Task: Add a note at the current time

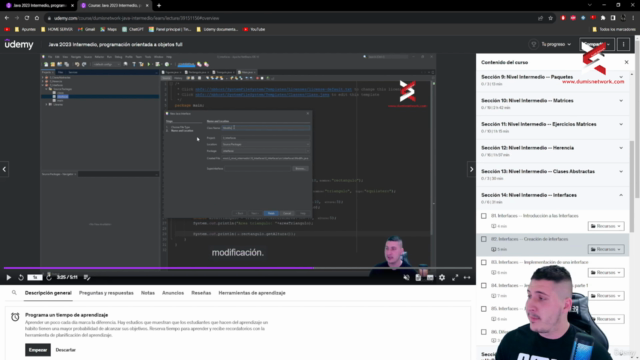Action: tap(87, 278)
